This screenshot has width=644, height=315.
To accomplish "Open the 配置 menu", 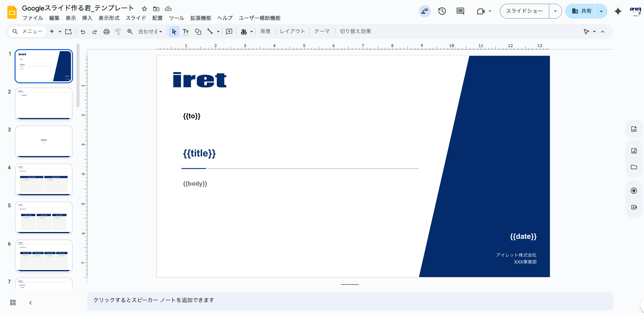I will pos(157,18).
